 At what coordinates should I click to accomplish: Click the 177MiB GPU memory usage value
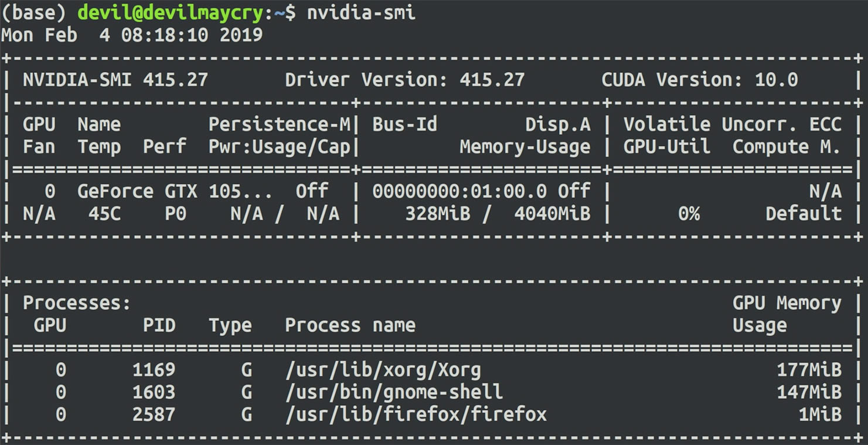tap(809, 370)
